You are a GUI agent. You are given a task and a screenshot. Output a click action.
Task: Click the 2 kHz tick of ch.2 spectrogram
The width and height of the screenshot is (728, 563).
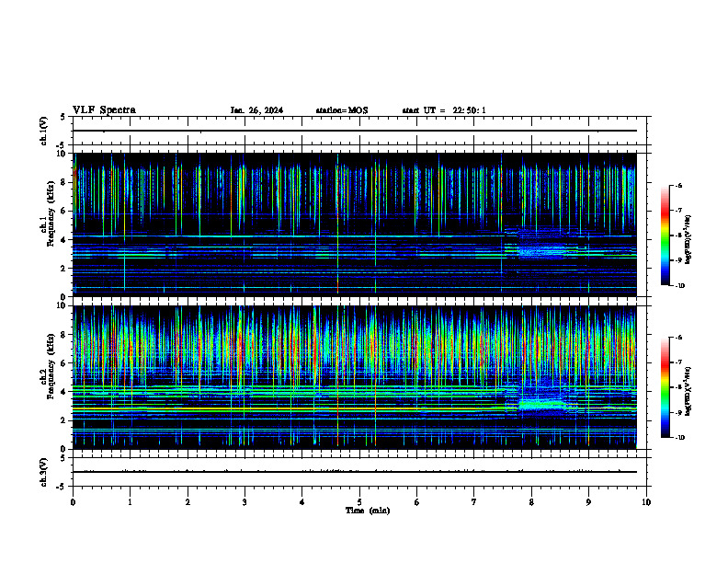pos(63,420)
